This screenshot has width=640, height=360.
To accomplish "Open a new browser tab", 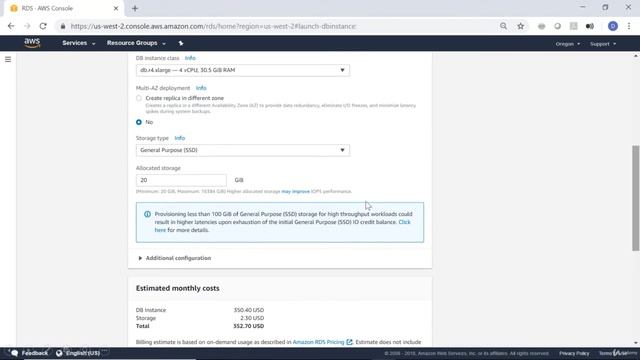I will point(135,8).
